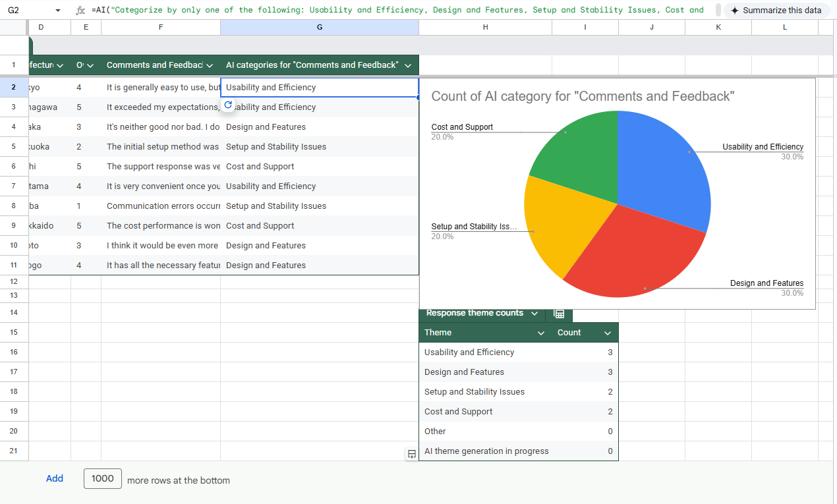Open the Name Box dropdown arrow
The height and width of the screenshot is (504, 837).
pyautogui.click(x=58, y=11)
